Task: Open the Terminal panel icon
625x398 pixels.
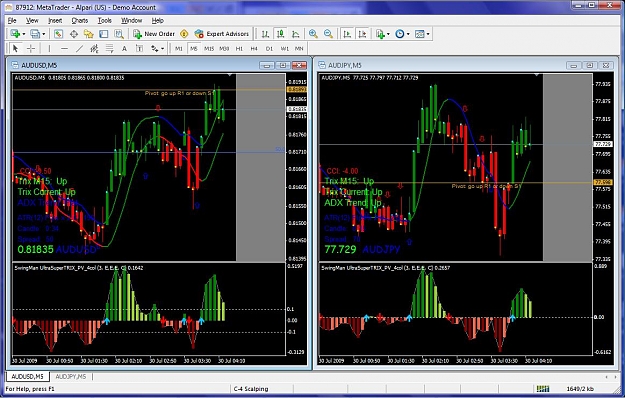Action: (104, 34)
